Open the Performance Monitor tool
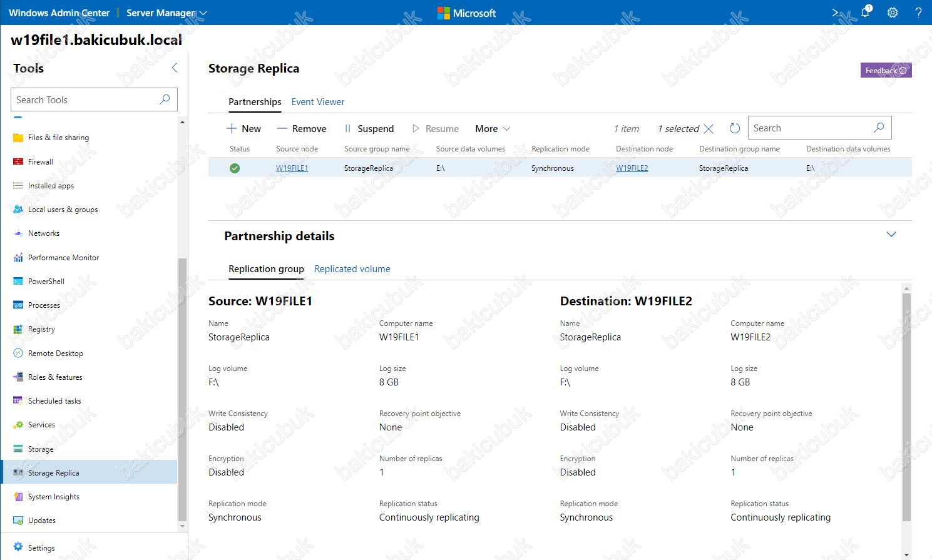Viewport: 932px width, 560px height. (63, 258)
